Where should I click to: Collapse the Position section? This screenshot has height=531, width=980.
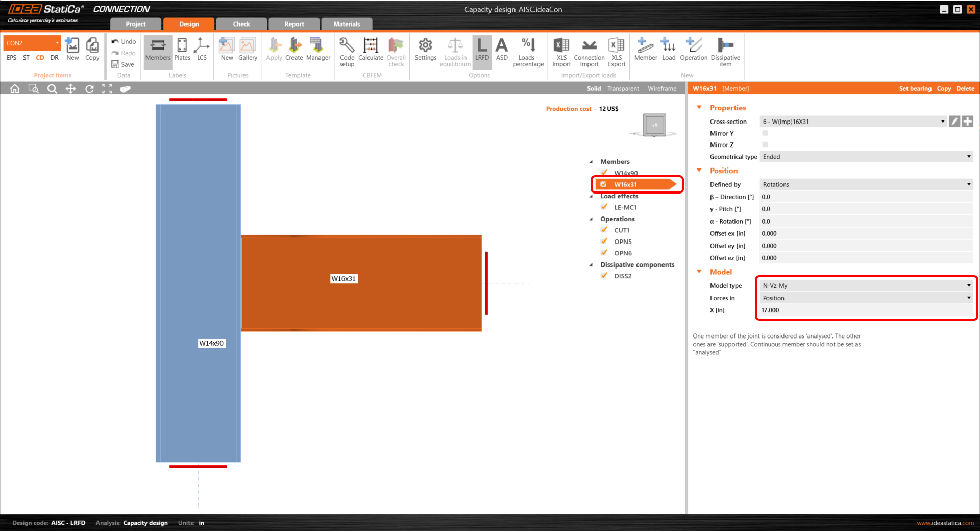(699, 171)
